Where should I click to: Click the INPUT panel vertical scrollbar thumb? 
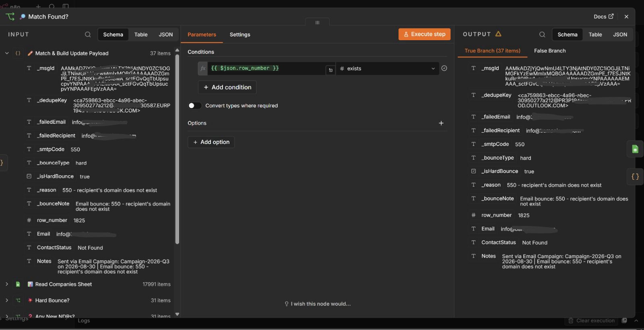click(177, 149)
